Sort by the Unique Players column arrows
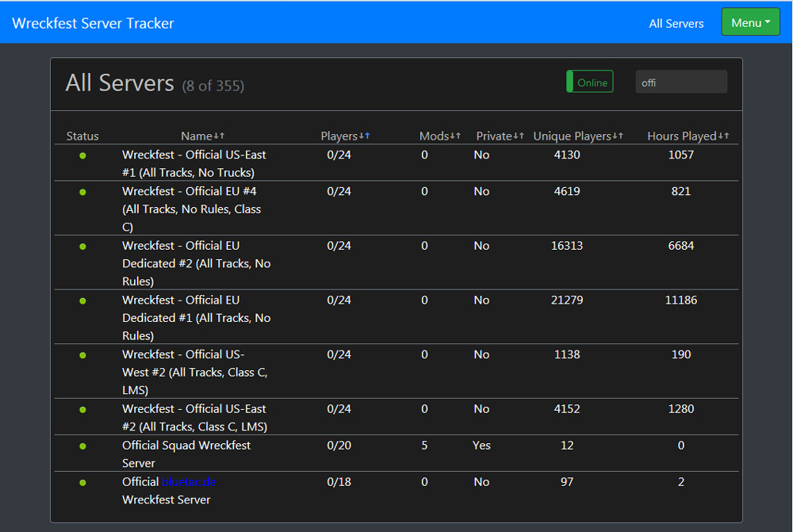The image size is (793, 532). coord(618,136)
